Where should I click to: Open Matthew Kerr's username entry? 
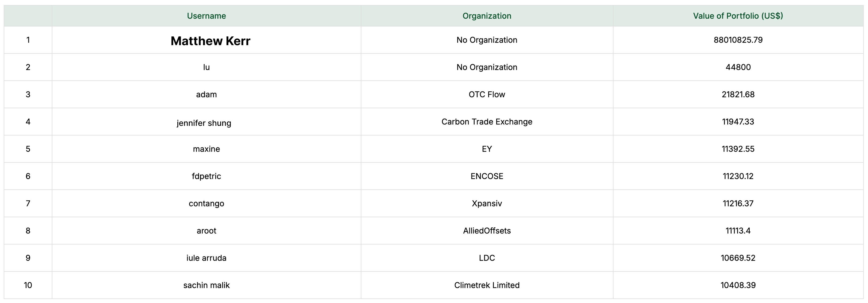[210, 41]
